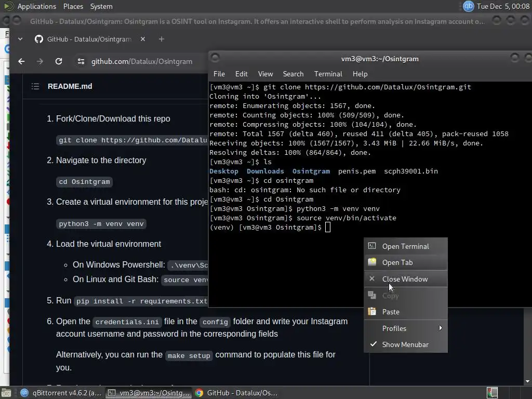Switch to GitHub Chrome taskbar button
Screen dimensions: 532x399
pos(236,393)
